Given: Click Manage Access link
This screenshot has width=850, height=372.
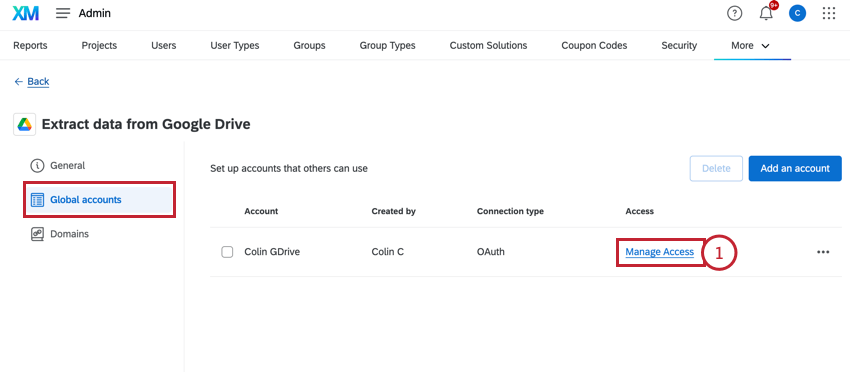Looking at the screenshot, I should pos(659,252).
